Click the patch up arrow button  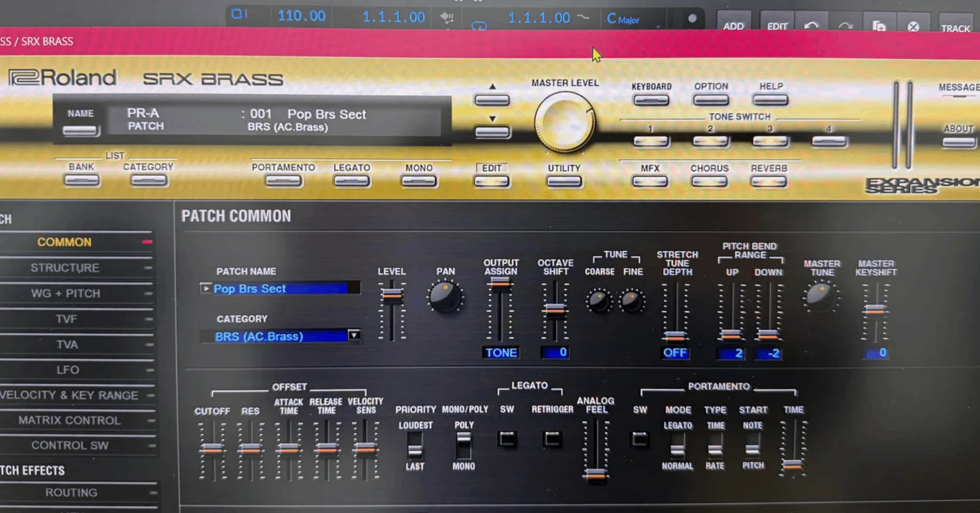pyautogui.click(x=491, y=100)
